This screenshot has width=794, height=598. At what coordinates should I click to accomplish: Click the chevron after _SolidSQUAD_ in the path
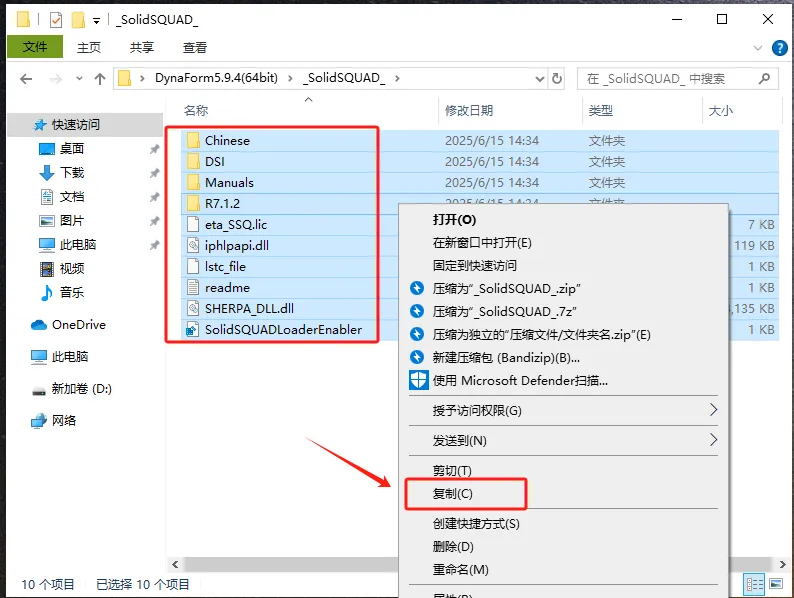397,78
